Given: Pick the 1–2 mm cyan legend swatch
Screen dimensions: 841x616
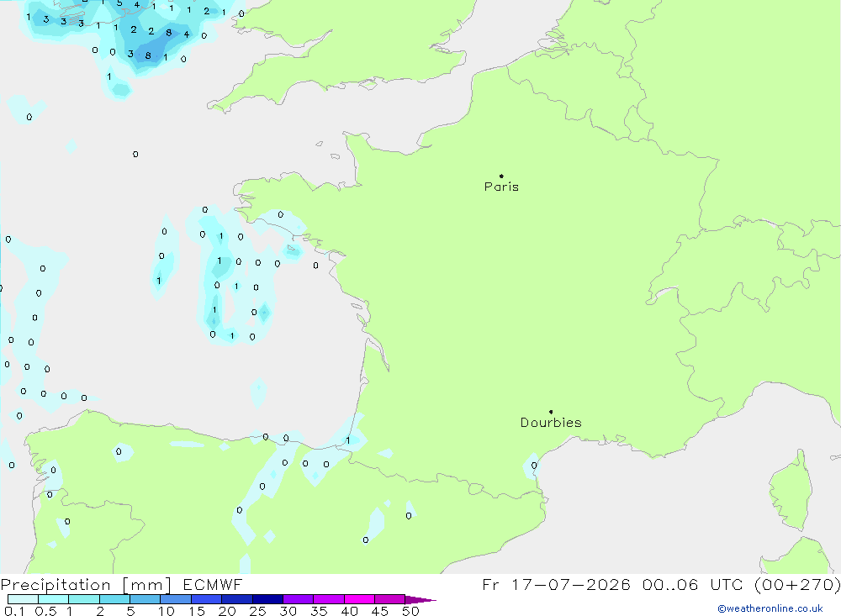Looking at the screenshot, I should [83, 599].
